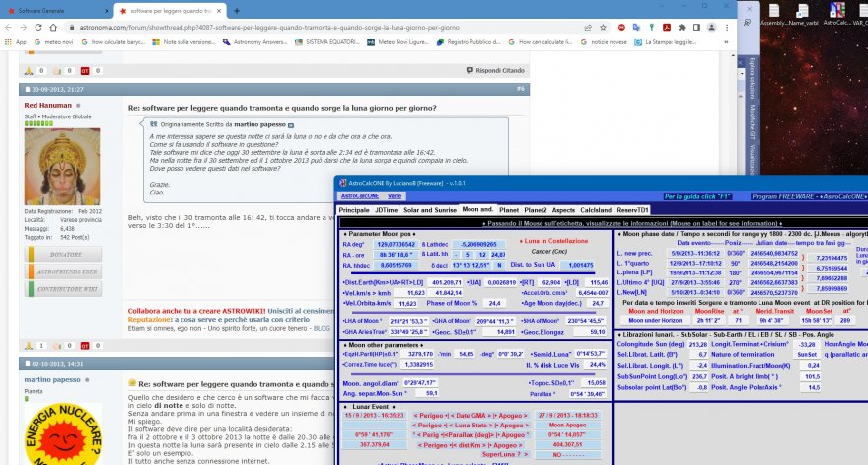Open the Google Translate extension icon
Screen dimensions: 868x465
pos(636,28)
